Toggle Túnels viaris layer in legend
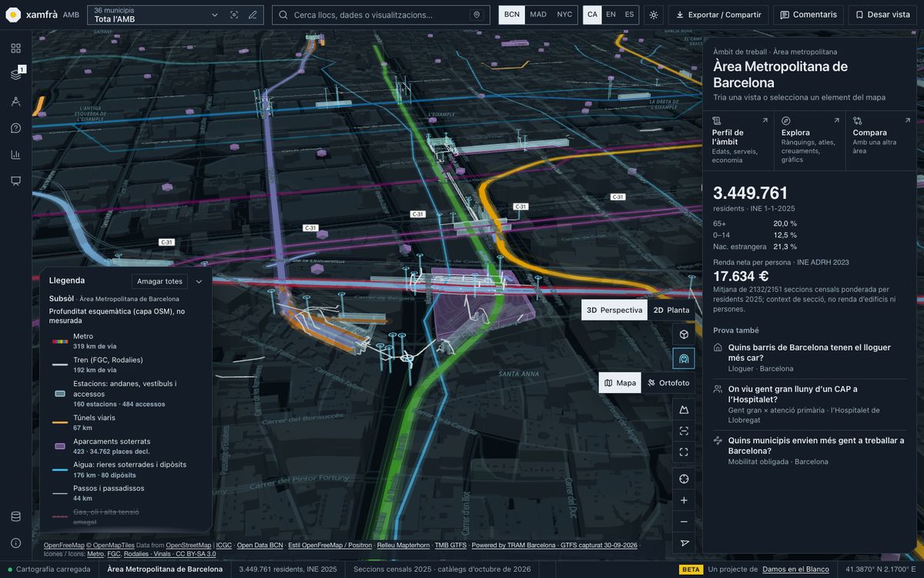The width and height of the screenshot is (924, 578). (126, 422)
